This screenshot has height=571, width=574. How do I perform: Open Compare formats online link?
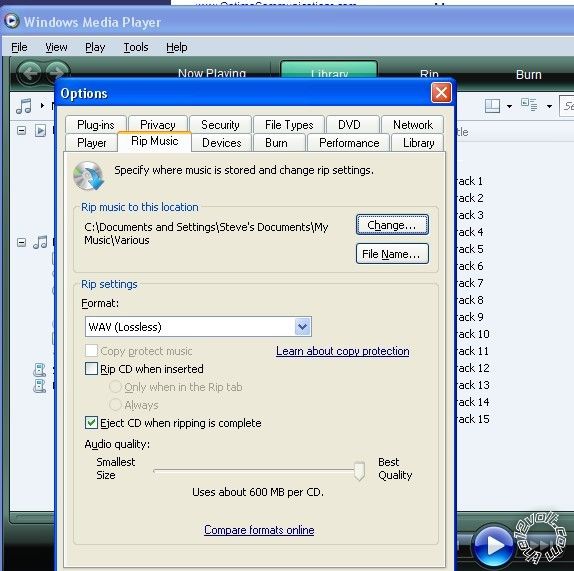coord(259,530)
